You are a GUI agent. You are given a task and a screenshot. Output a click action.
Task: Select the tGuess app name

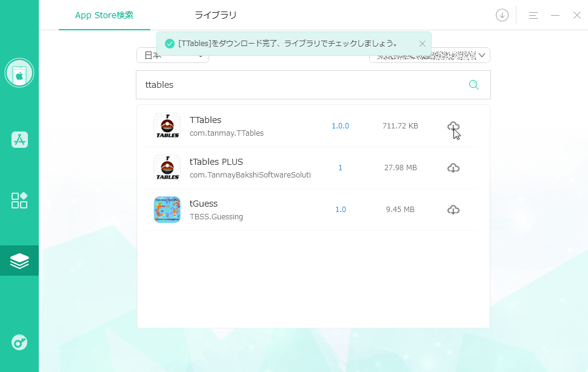coord(204,204)
